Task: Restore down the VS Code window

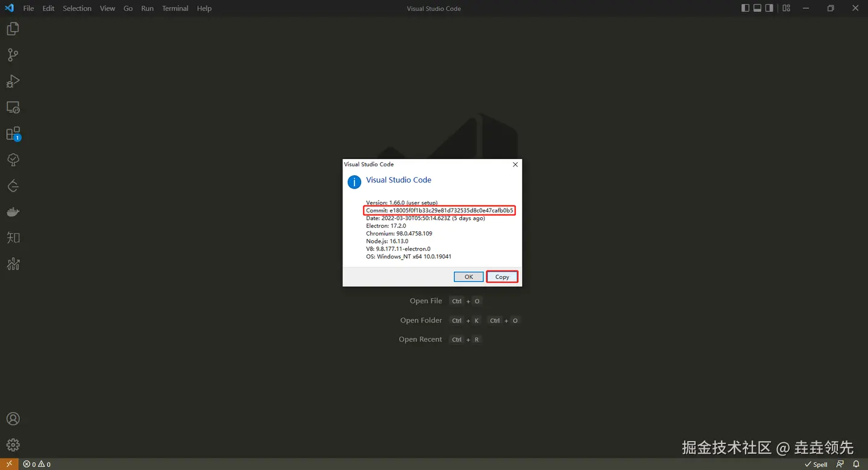Action: (x=831, y=8)
